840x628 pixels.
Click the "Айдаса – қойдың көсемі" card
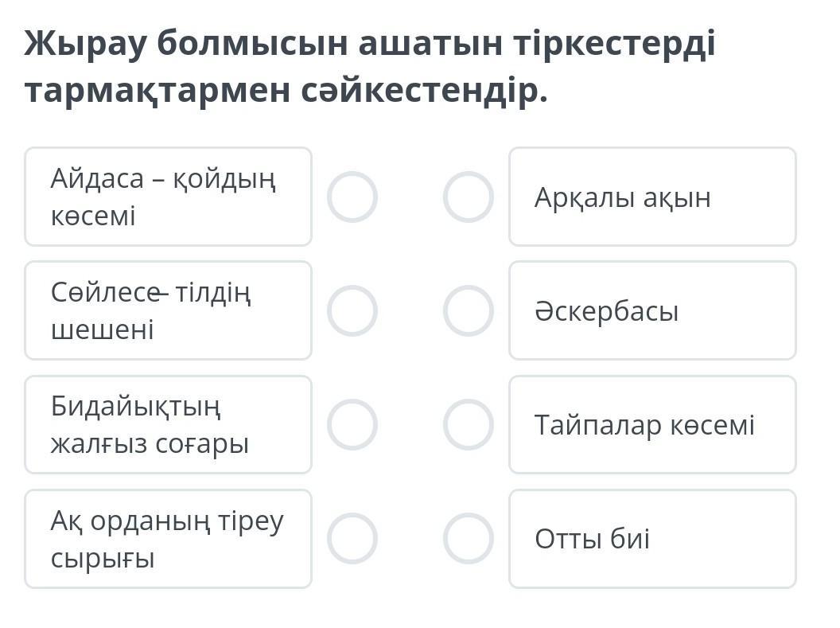click(x=168, y=197)
